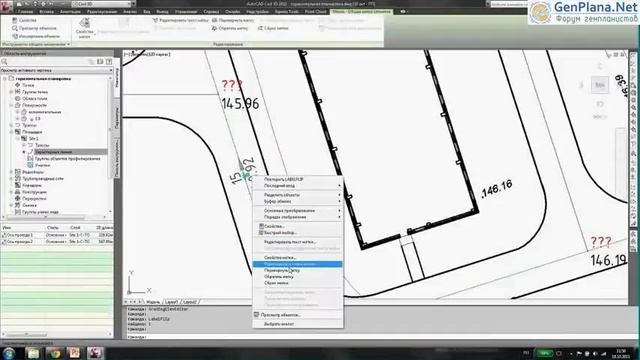The width and height of the screenshot is (640, 360).
Task: Click Перевернуть метку in the ribbon
Action: (233, 20)
